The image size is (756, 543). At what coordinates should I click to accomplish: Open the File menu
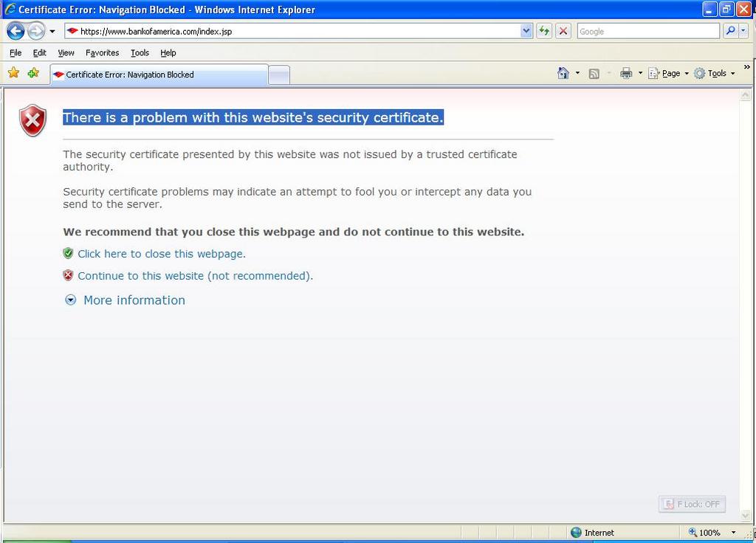coord(16,52)
